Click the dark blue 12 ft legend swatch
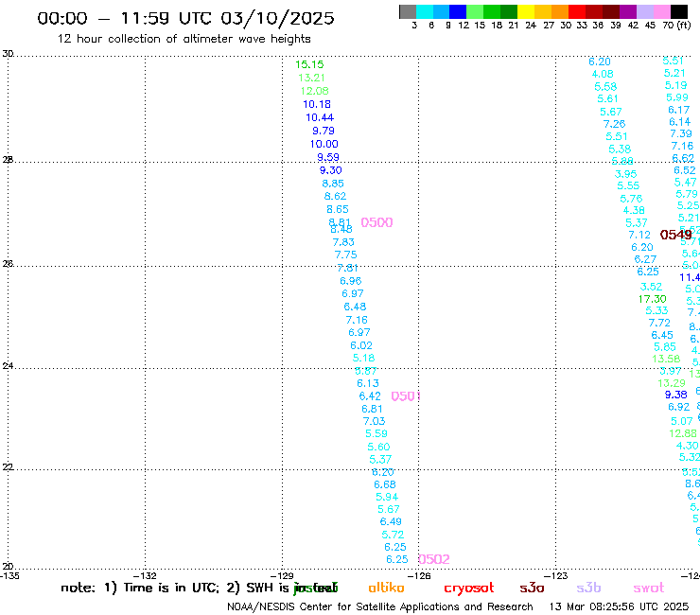The width and height of the screenshot is (700, 615). (458, 11)
